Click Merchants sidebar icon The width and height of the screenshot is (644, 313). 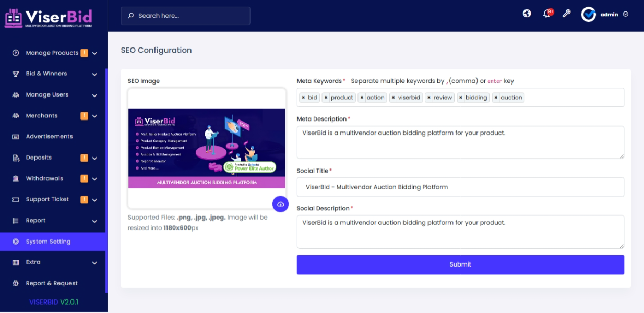pos(16,116)
